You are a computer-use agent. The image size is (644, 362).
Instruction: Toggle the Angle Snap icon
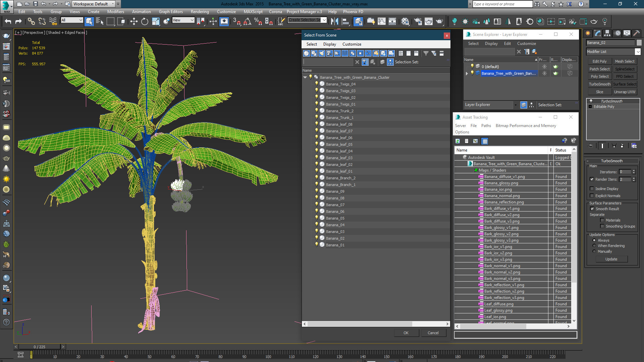click(x=247, y=21)
